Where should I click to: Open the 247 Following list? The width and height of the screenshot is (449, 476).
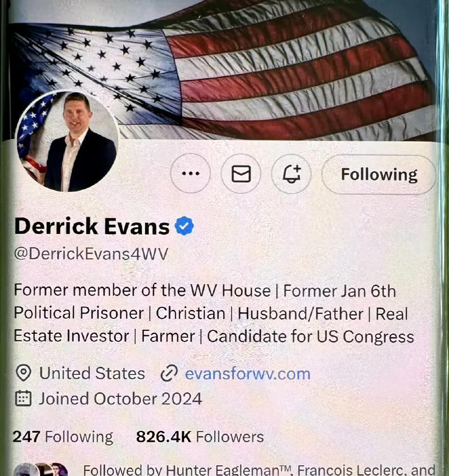click(x=63, y=437)
